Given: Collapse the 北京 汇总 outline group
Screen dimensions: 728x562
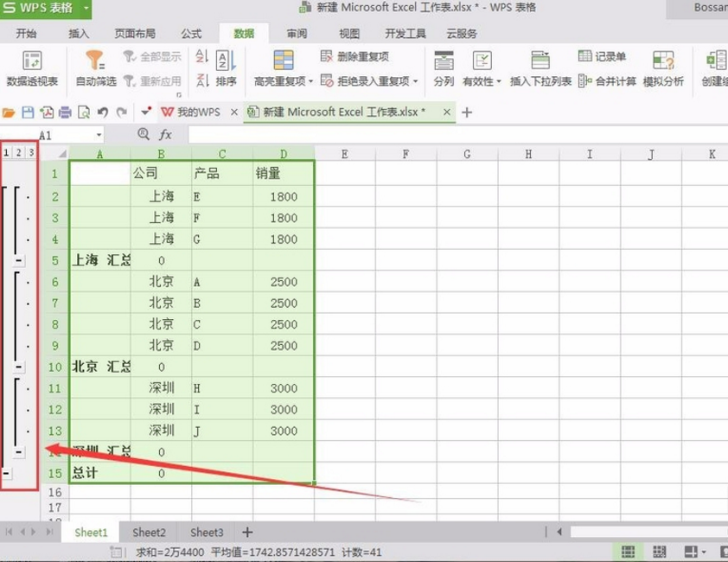Looking at the screenshot, I should pyautogui.click(x=19, y=367).
